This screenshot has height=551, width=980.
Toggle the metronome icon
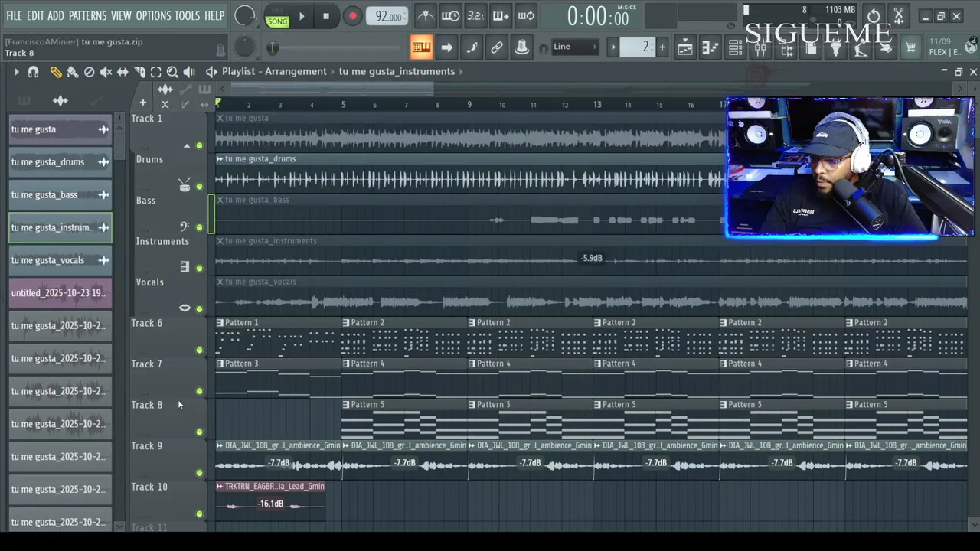pos(426,16)
